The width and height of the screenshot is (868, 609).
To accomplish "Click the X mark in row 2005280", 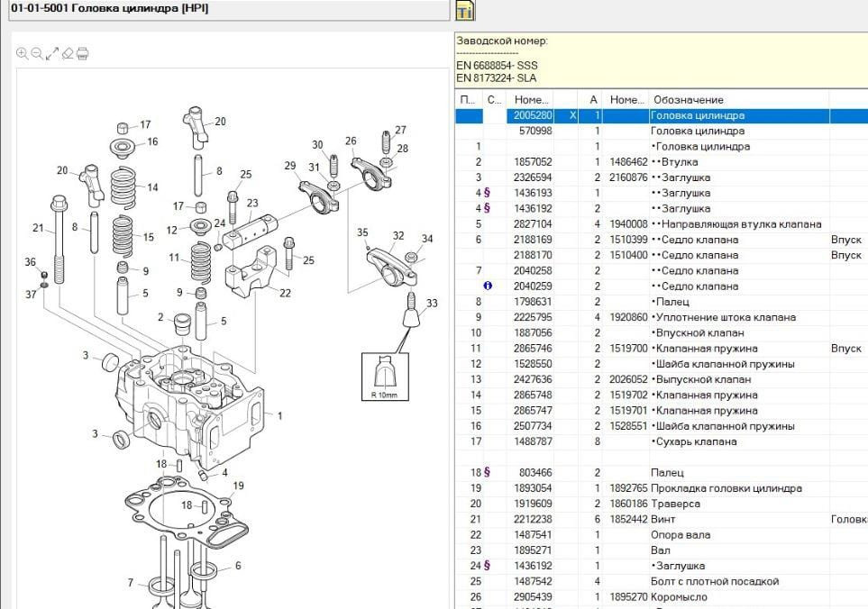I will (573, 115).
